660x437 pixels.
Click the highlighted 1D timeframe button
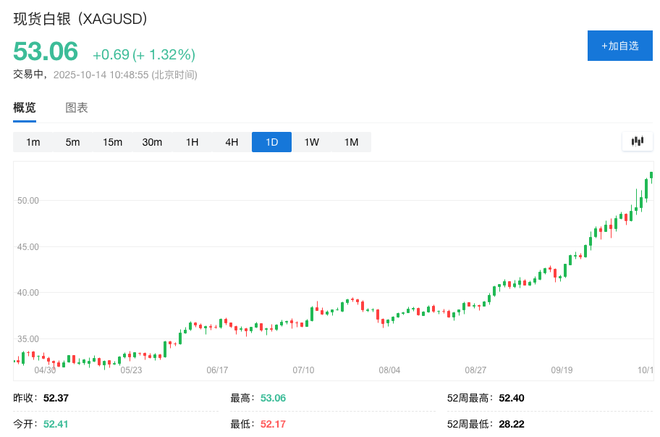tap(271, 142)
